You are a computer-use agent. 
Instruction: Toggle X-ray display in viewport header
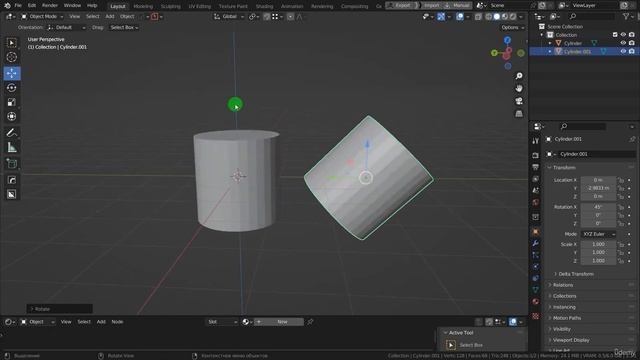[x=478, y=17]
